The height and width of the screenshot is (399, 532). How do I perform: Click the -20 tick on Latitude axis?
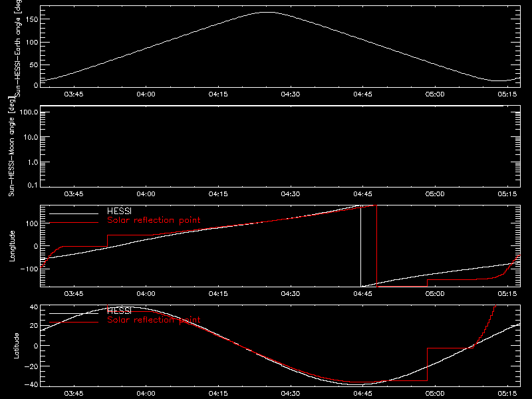(x=31, y=366)
